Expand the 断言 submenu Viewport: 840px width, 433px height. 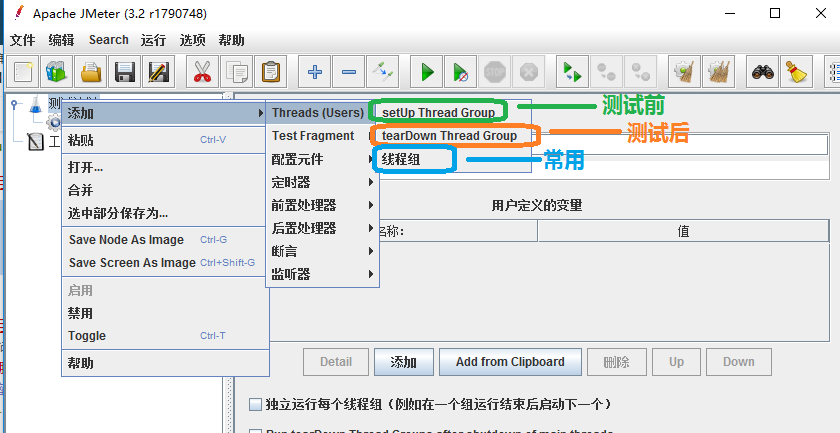pyautogui.click(x=322, y=251)
